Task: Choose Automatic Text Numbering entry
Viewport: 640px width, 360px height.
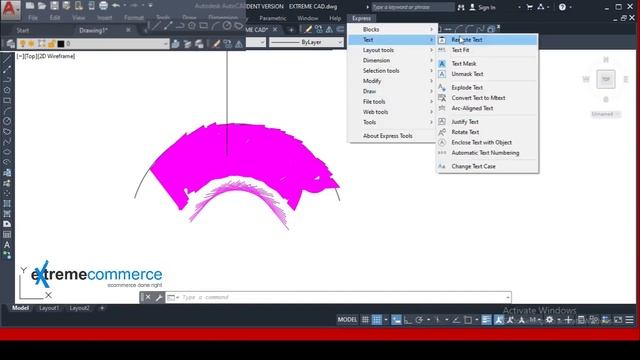Action: tap(487, 153)
